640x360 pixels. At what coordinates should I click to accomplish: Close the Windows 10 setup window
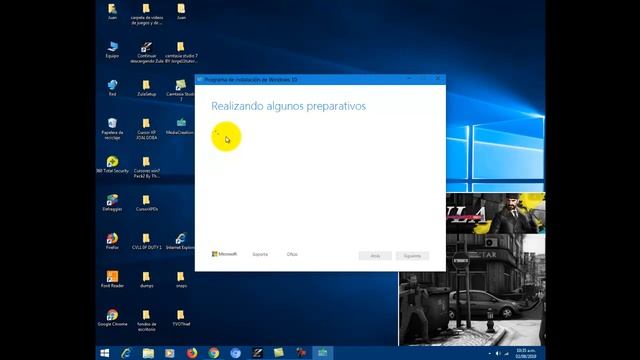coord(438,79)
